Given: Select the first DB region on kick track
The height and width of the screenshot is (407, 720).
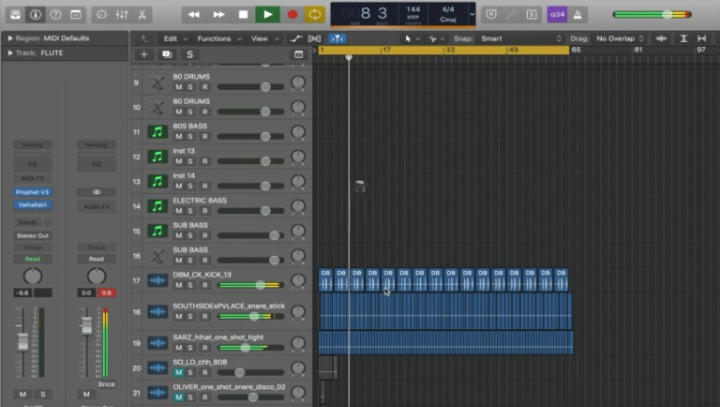Looking at the screenshot, I should [x=326, y=280].
